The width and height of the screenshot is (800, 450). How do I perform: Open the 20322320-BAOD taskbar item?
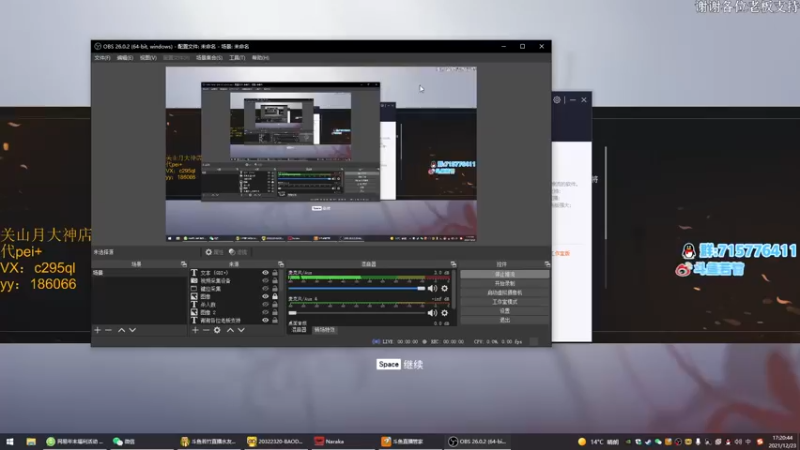pyautogui.click(x=274, y=441)
